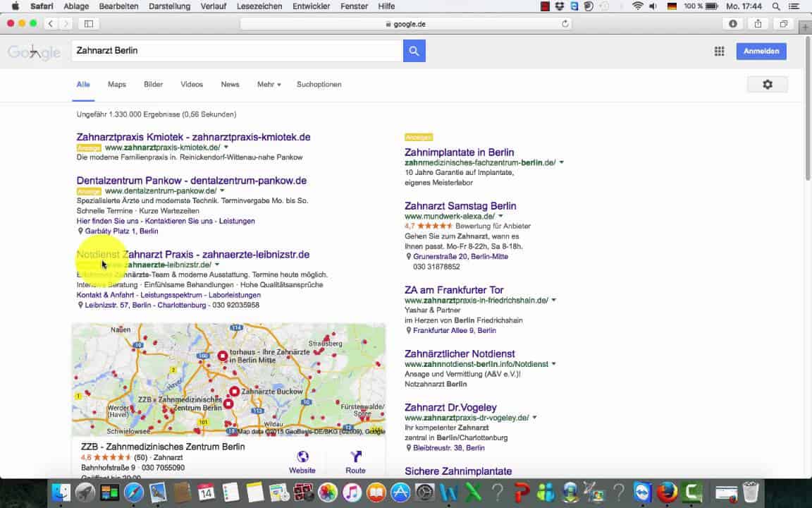Screen dimensions: 812x508
Task: Open iTunes in the Dock
Action: (x=352, y=492)
